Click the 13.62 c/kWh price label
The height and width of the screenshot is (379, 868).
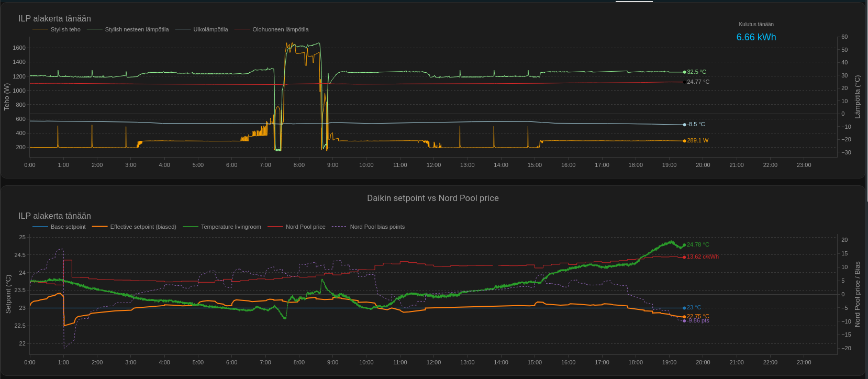click(702, 257)
